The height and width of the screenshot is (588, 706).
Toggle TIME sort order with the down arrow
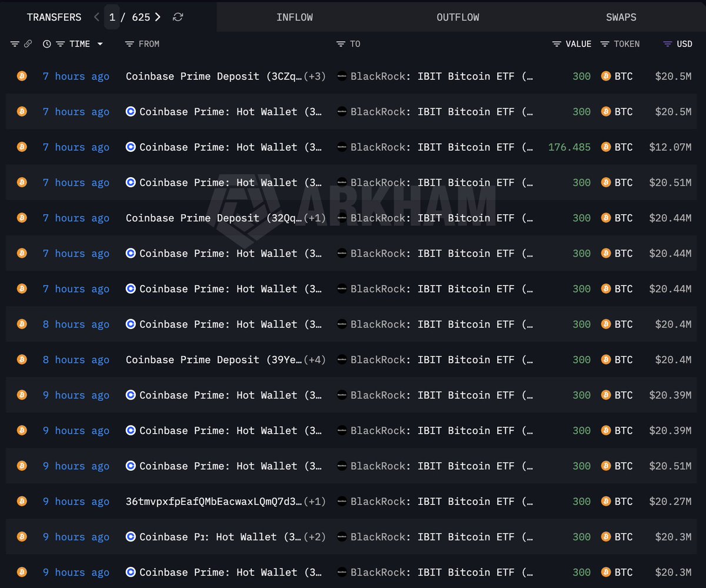pyautogui.click(x=100, y=44)
